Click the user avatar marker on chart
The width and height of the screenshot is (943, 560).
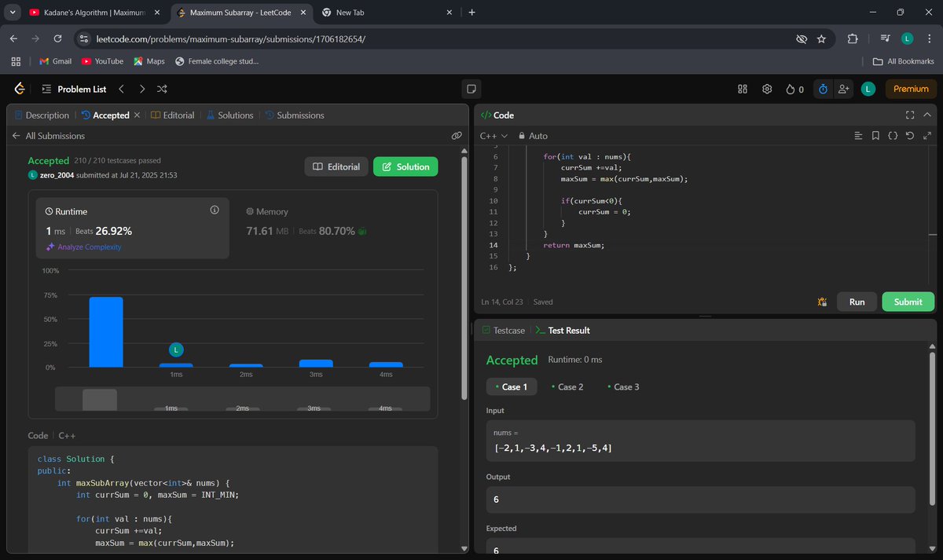[176, 350]
